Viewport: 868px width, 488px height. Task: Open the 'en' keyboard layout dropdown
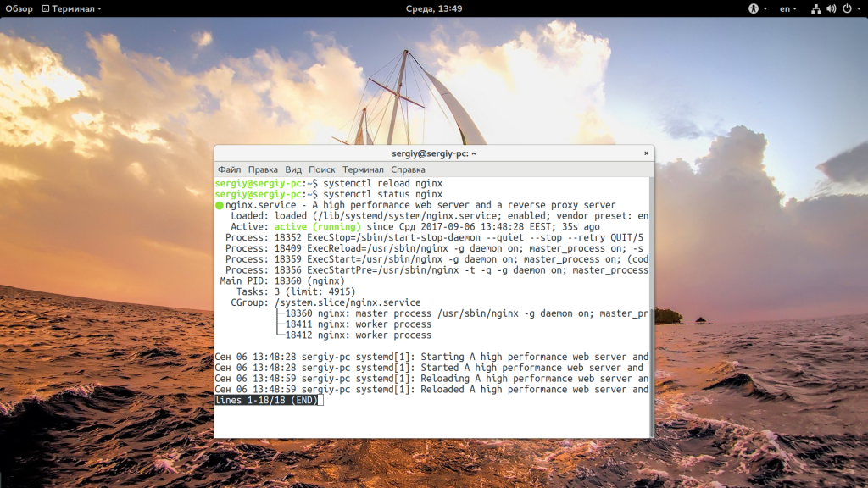click(787, 8)
